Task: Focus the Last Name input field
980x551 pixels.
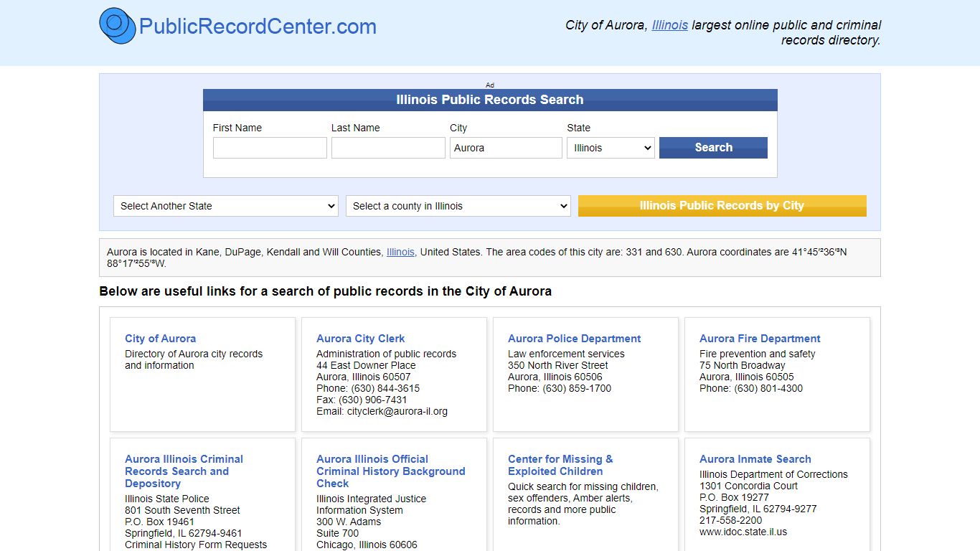Action: (x=388, y=148)
